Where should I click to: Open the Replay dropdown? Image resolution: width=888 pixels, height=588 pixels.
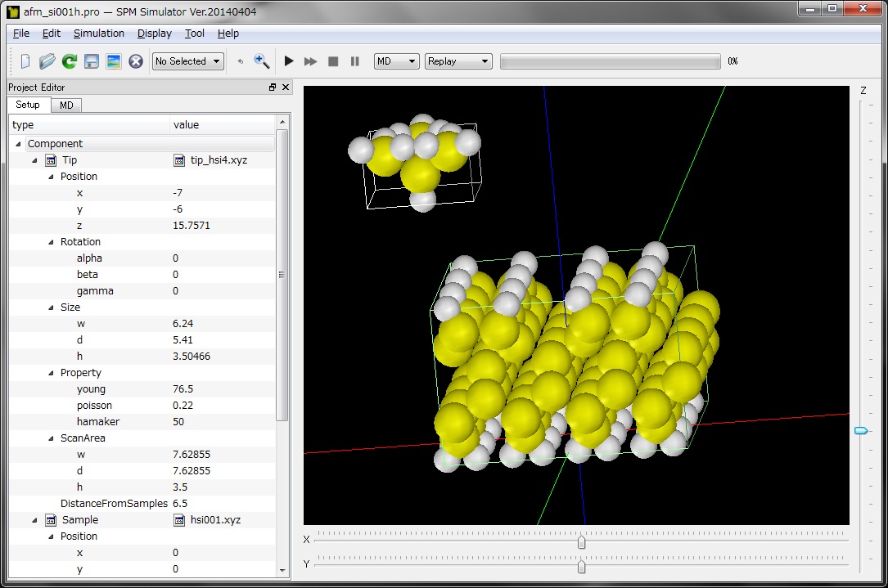[458, 61]
